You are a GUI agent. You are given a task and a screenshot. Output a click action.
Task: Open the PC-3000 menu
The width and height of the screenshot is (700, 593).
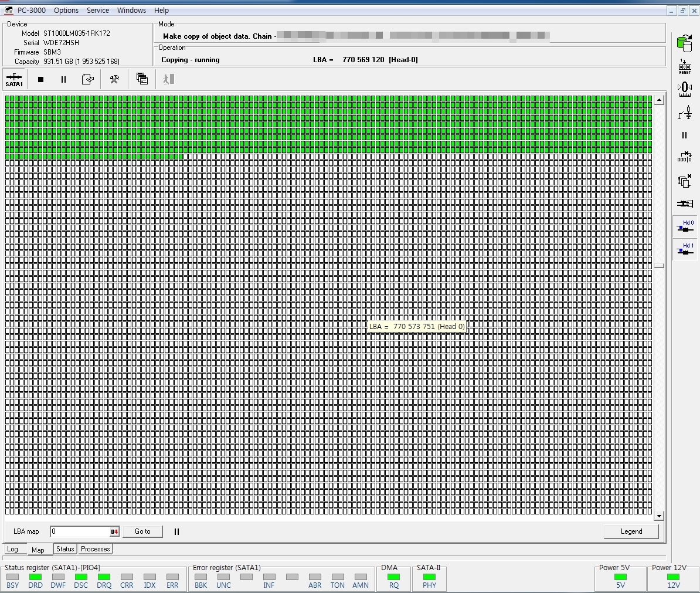point(31,11)
